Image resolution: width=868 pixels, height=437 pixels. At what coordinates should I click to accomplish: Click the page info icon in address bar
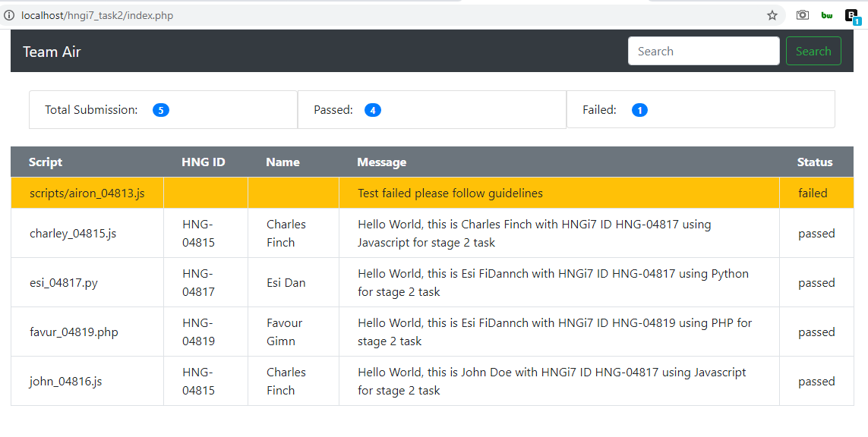(8, 14)
